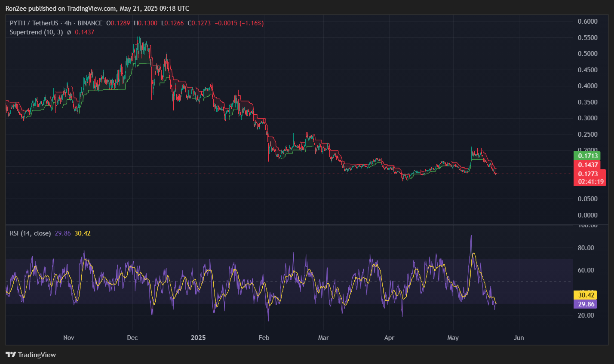The width and height of the screenshot is (614, 364).
Task: Select the PYTH / TetherUS symbol name
Action: (34, 23)
